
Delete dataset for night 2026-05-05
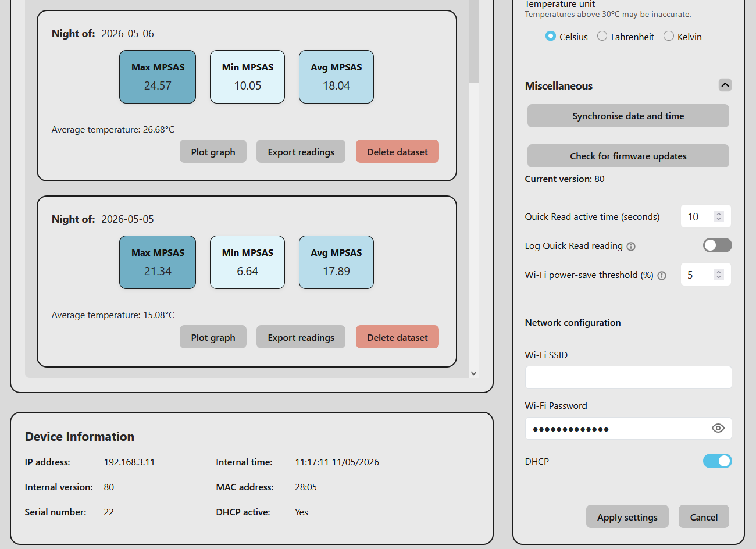[x=397, y=337]
